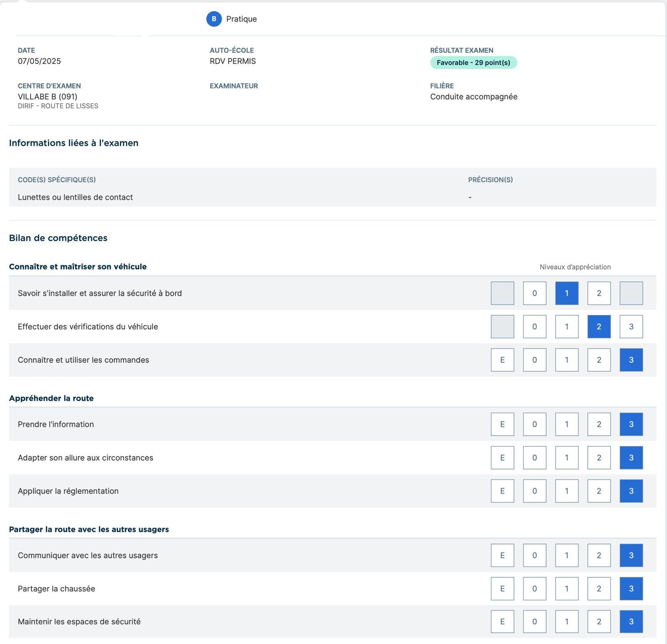Choose level 0 for Adapter son allure
Image resolution: width=667 pixels, height=644 pixels.
(x=534, y=457)
